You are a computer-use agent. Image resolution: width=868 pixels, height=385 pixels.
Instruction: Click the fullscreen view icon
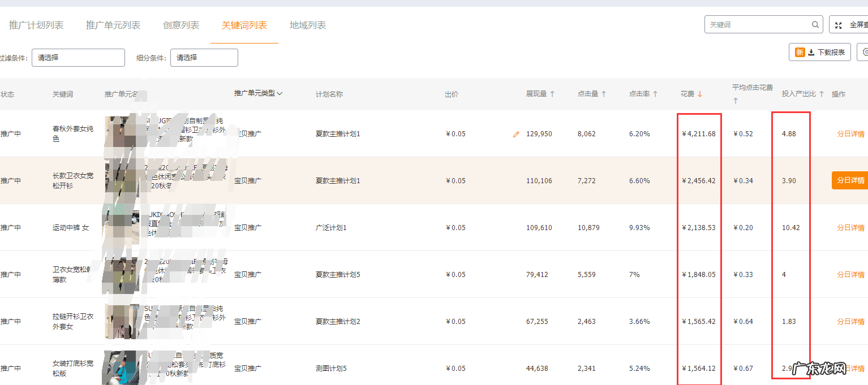(838, 24)
